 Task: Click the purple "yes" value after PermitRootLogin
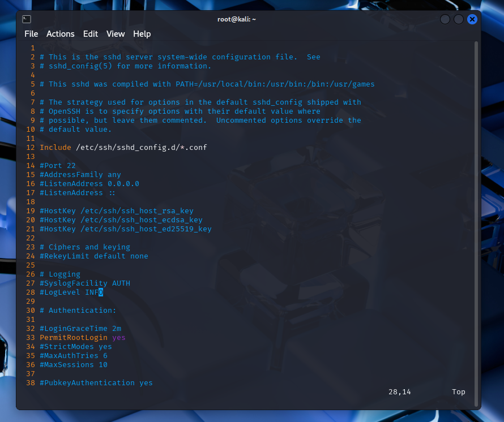pyautogui.click(x=119, y=338)
